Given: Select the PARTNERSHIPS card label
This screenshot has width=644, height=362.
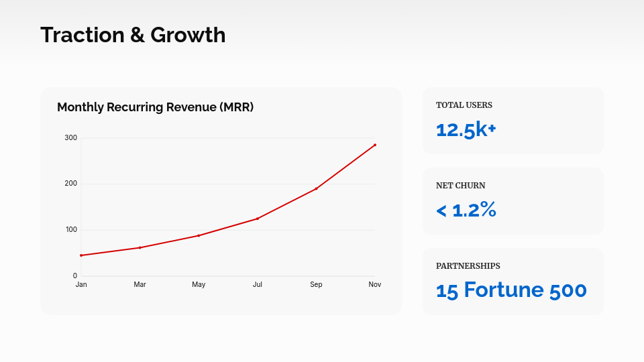Looking at the screenshot, I should click(468, 266).
